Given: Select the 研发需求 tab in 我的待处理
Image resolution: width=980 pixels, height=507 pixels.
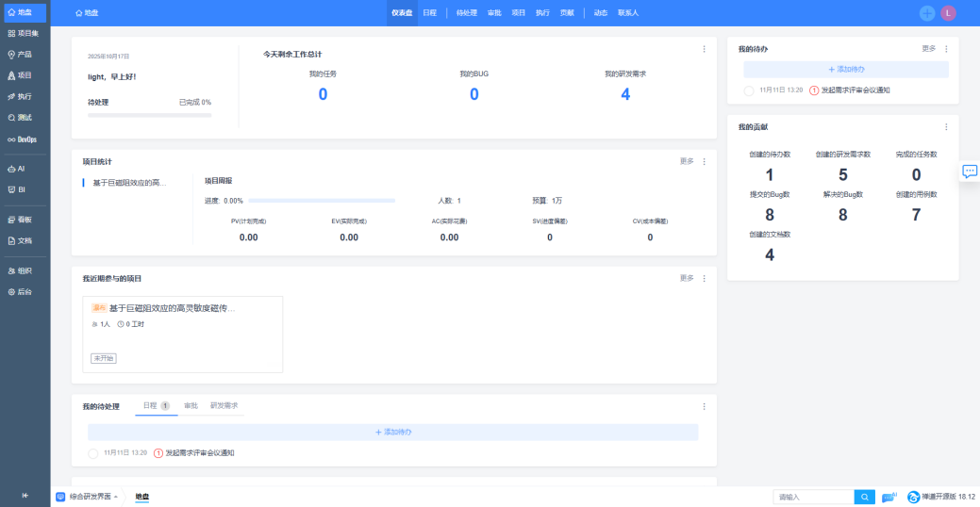Looking at the screenshot, I should tap(224, 406).
